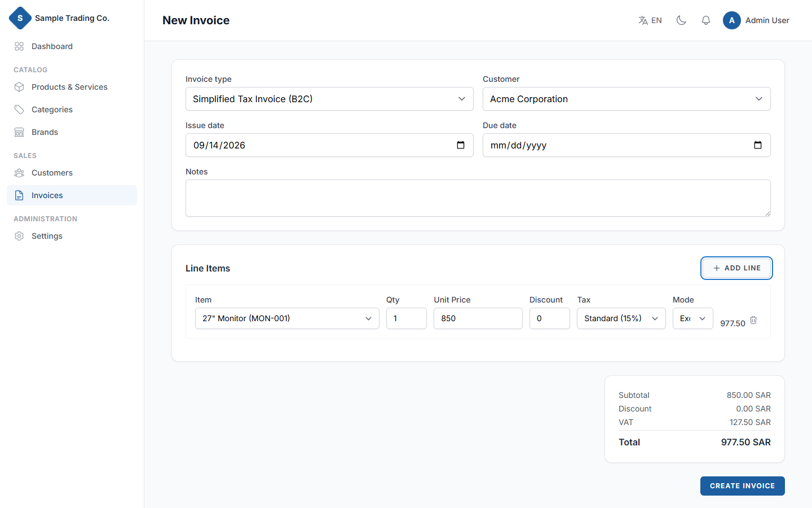812x508 pixels.
Task: Focus the Notes text area
Action: (x=478, y=198)
